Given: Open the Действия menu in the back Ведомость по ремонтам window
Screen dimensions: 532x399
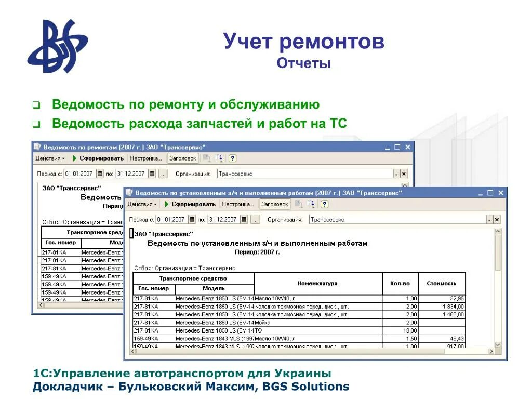Looking at the screenshot, I should (x=50, y=158).
